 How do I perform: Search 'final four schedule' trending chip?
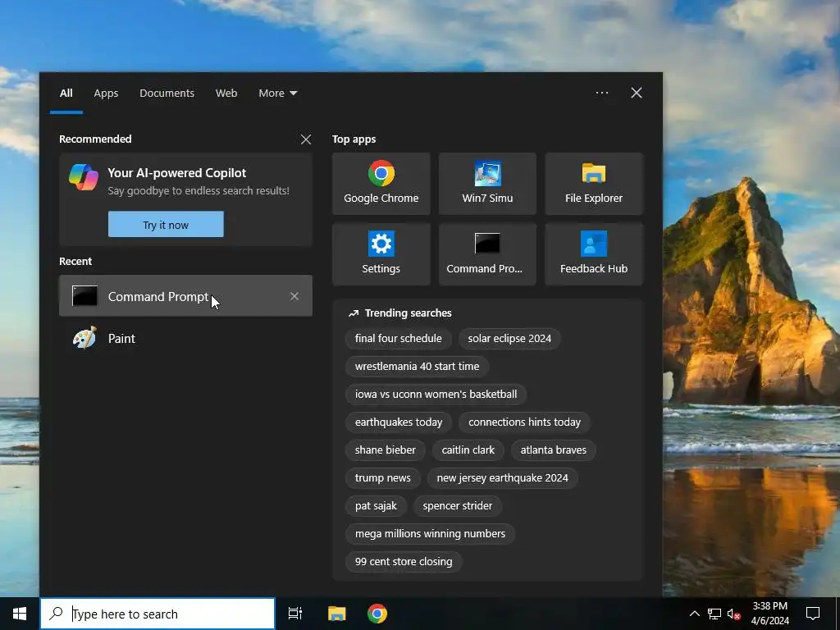point(399,339)
